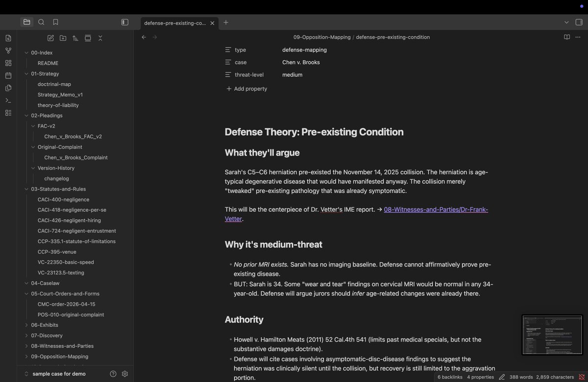Click the type property icon
The width and height of the screenshot is (588, 382).
(228, 50)
